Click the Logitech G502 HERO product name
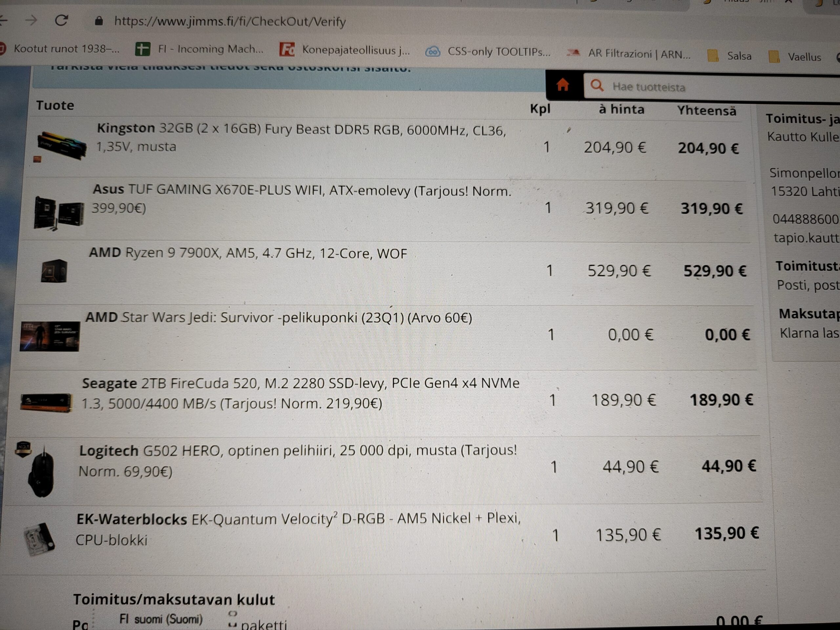840x630 pixels. pos(297,461)
